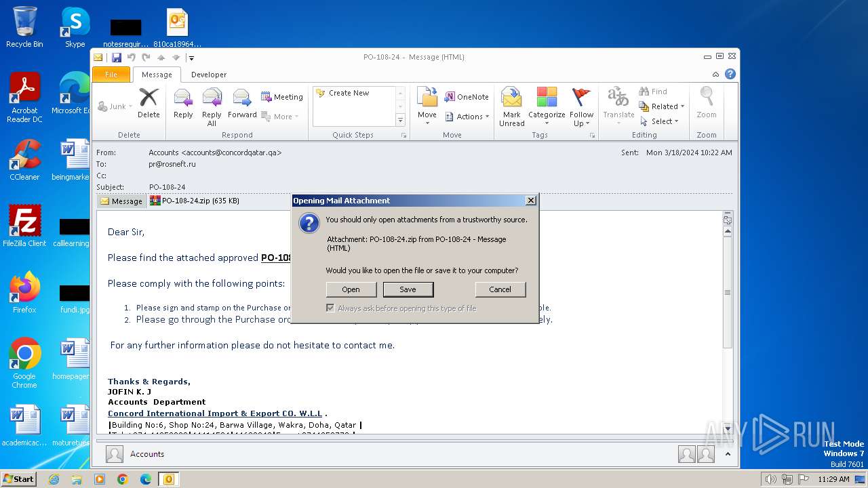
Task: Click the Reply All icon
Action: tap(212, 107)
